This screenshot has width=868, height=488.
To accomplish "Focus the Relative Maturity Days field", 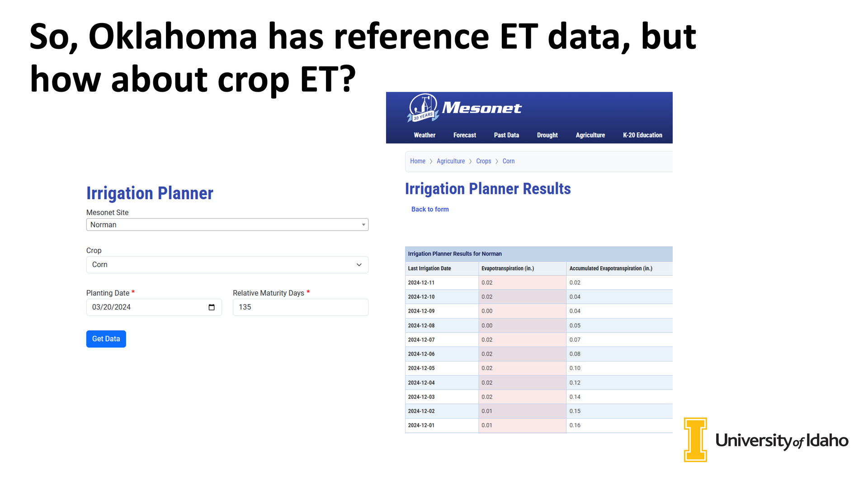I will point(300,307).
